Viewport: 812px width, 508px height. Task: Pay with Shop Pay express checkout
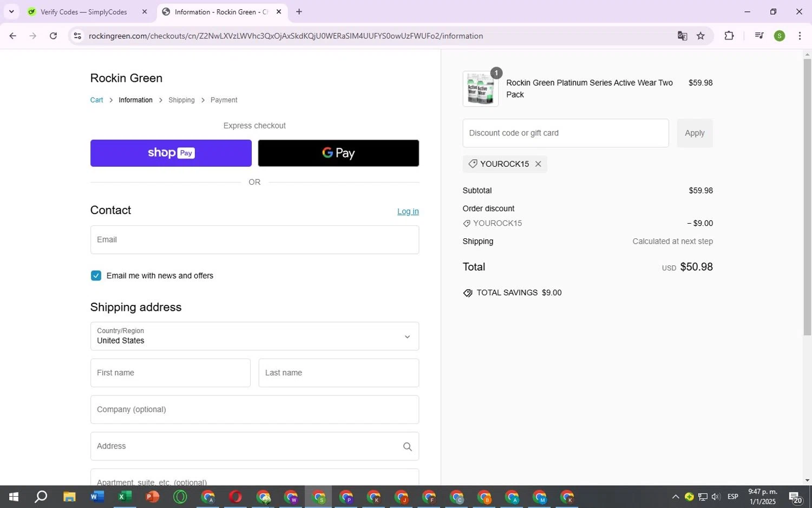click(171, 153)
